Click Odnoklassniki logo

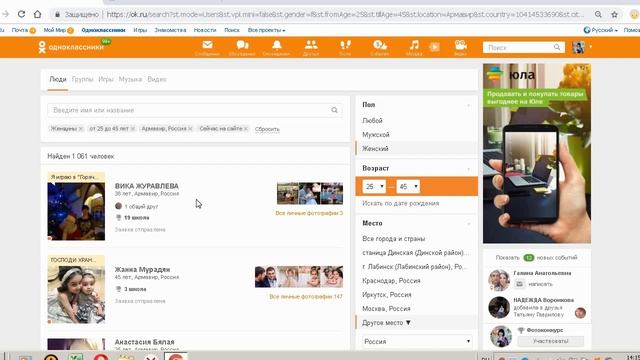(x=71, y=47)
